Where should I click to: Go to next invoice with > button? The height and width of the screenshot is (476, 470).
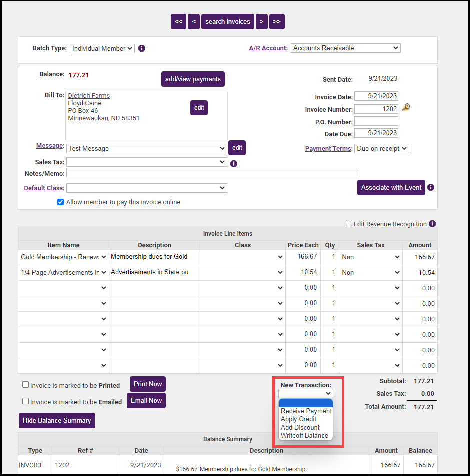coord(261,22)
